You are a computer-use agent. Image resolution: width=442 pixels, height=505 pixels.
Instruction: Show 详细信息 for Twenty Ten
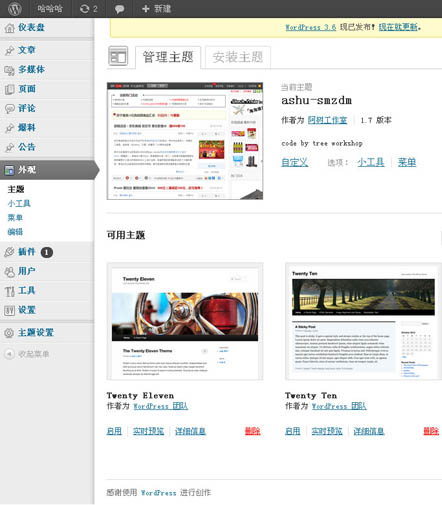[x=369, y=431]
